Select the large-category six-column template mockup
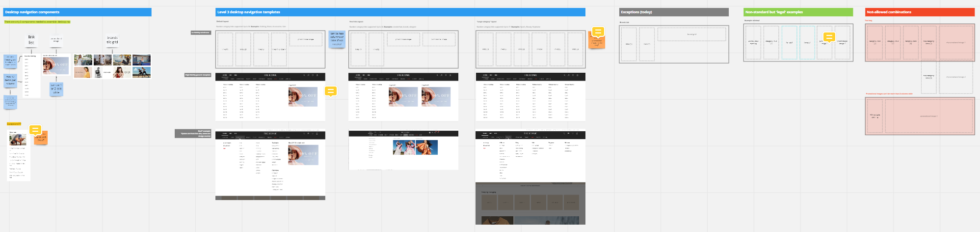Viewport: 980px width, 232px height. tap(530, 97)
